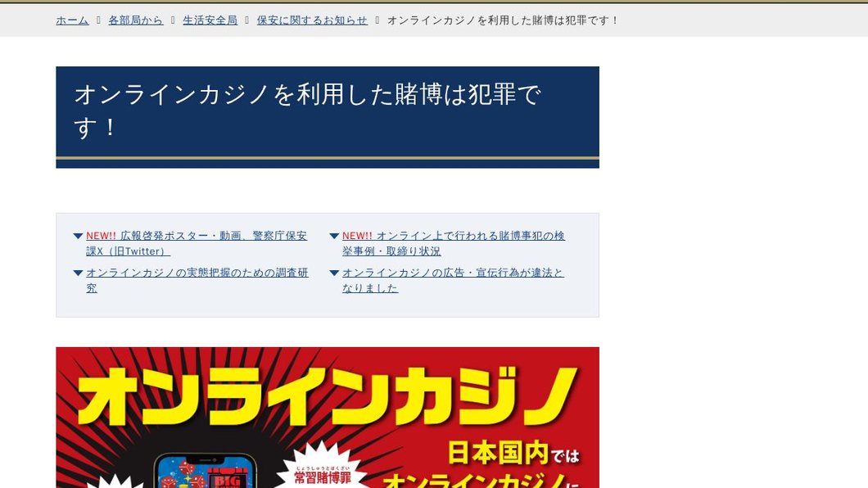Click the page heading オンラインカジノを利用した賭博は犯罪です！
This screenshot has width=868, height=488.
(307, 111)
